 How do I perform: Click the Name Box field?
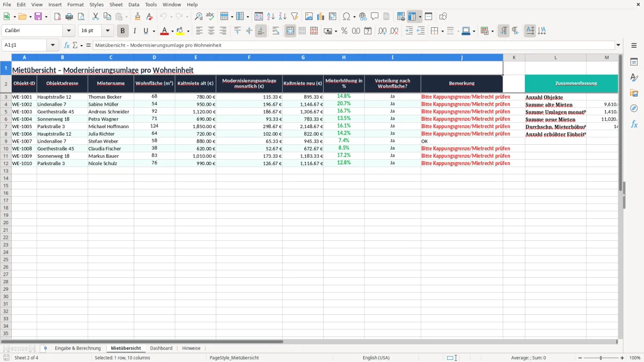click(x=25, y=45)
